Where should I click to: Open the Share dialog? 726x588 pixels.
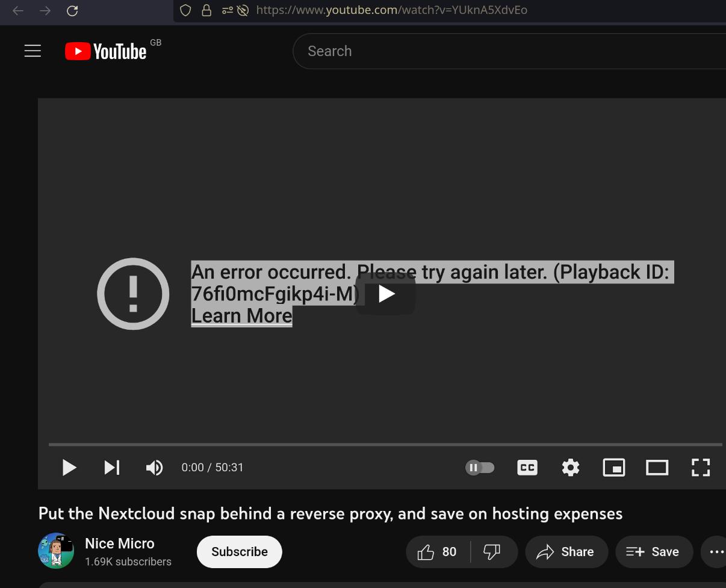(566, 551)
